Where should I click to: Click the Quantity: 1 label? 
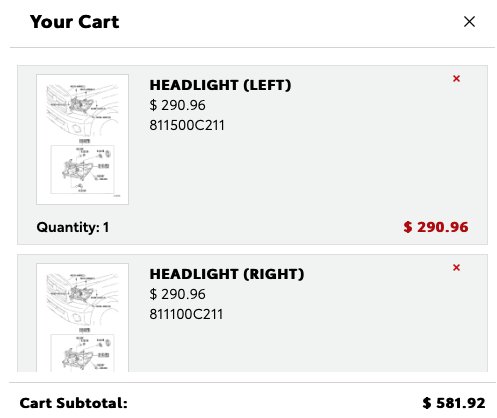coord(73,227)
